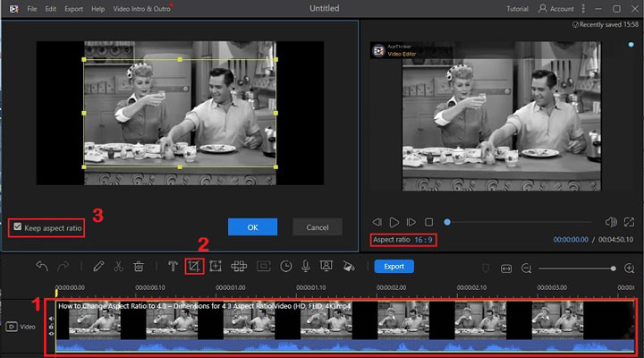644x358 pixels.
Task: Click the Mosaic tool icon
Action: point(239,266)
